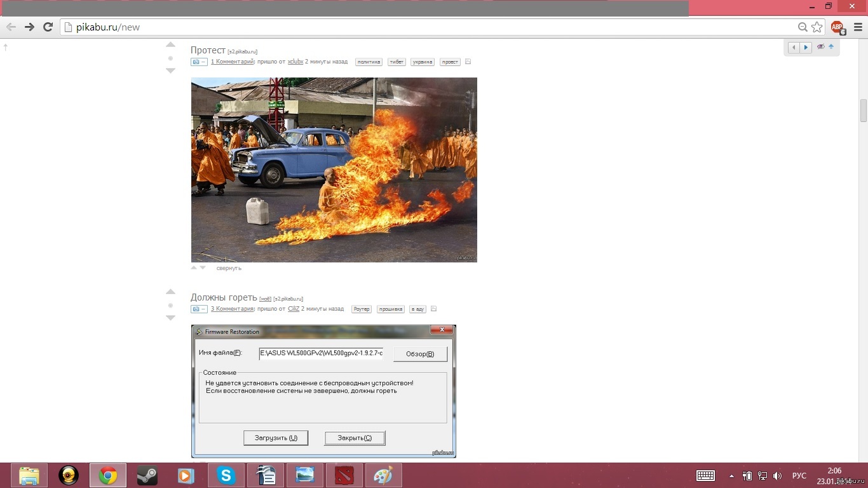Screen dimensions: 868x488
Task: Open volume control tray icon
Action: tap(777, 476)
